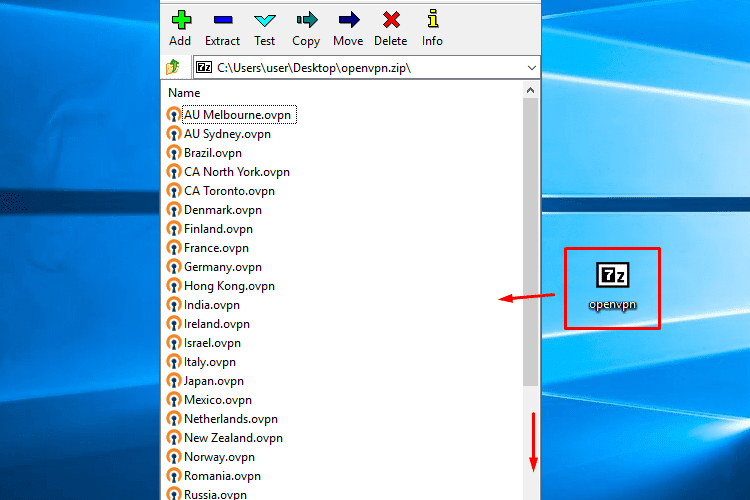The height and width of the screenshot is (500, 750).
Task: Sort by the Name column header
Action: pyautogui.click(x=184, y=93)
